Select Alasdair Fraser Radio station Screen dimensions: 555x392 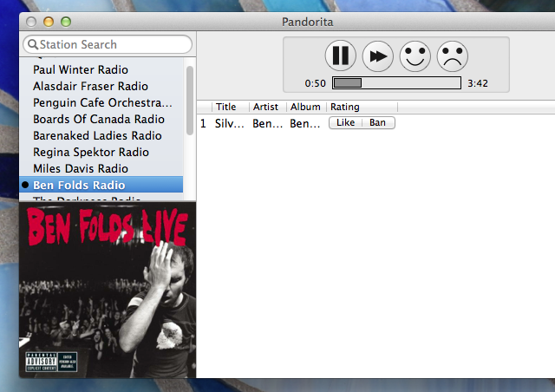[x=101, y=86]
